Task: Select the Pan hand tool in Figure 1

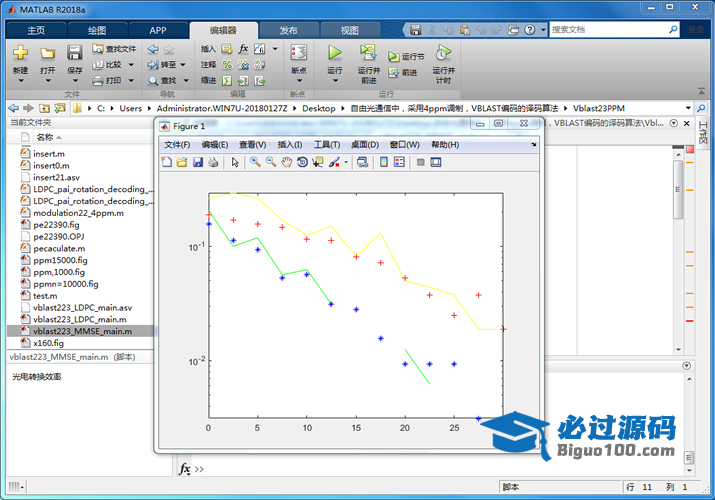Action: (x=287, y=162)
